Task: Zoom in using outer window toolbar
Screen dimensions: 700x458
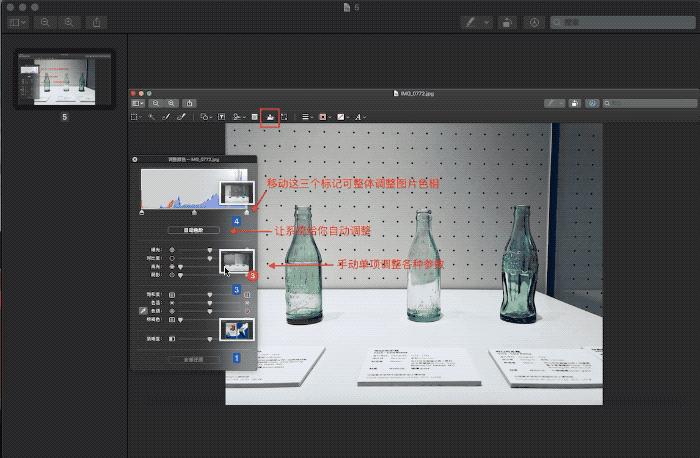Action: tap(69, 21)
